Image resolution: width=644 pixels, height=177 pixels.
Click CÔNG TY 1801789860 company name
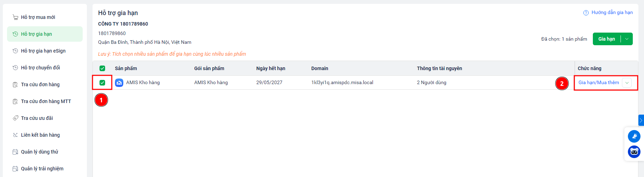click(123, 24)
